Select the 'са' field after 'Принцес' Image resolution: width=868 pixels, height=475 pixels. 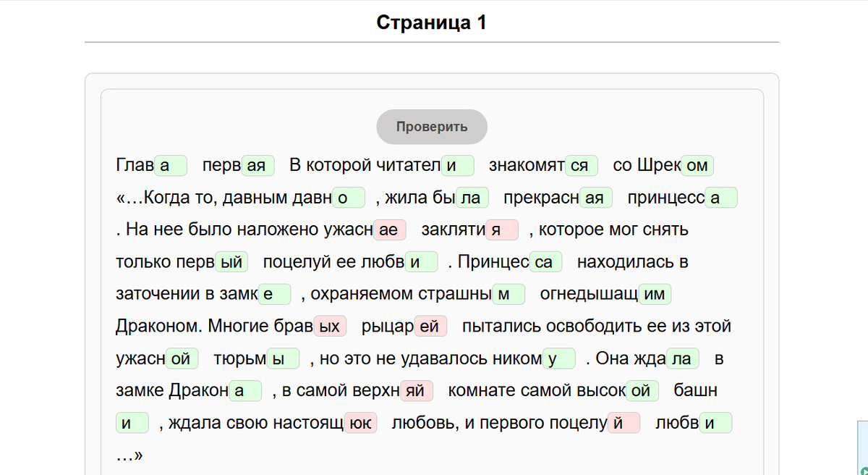[546, 261]
